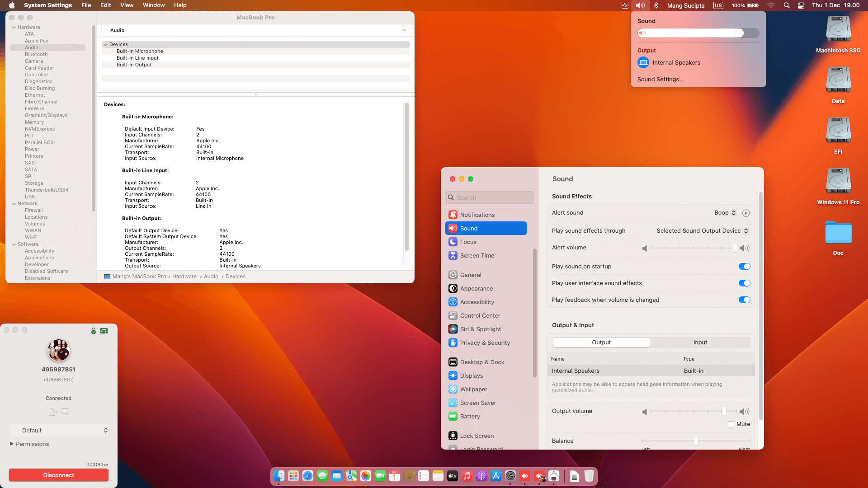The width and height of the screenshot is (868, 488).
Task: Open the Play sound effects through dropdown
Action: click(703, 231)
